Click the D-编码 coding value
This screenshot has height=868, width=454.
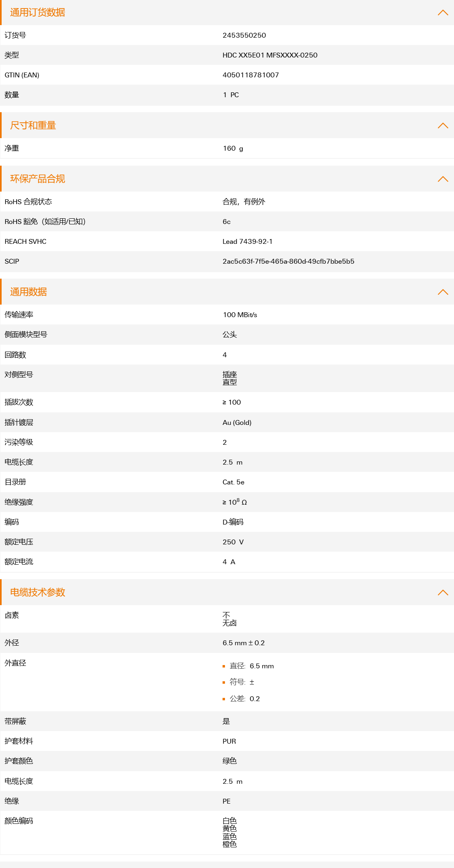[x=233, y=522]
